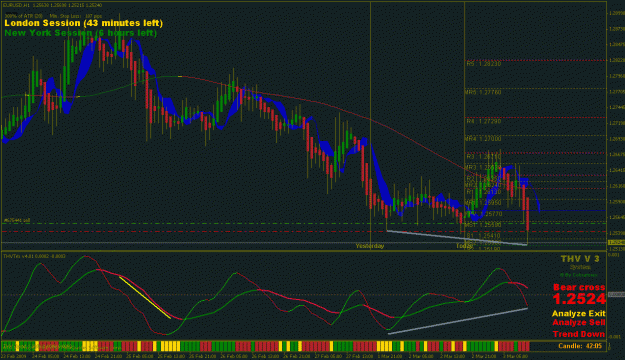Click the large 1.2524 price readout

579,299
